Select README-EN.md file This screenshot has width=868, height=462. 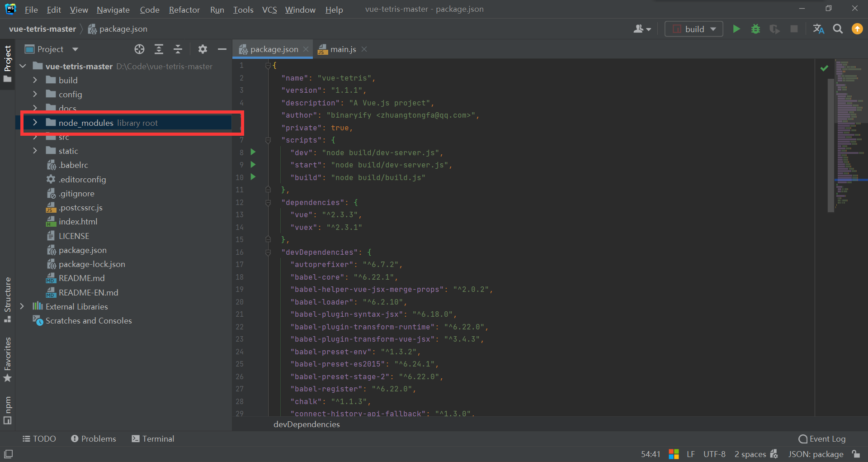click(88, 292)
